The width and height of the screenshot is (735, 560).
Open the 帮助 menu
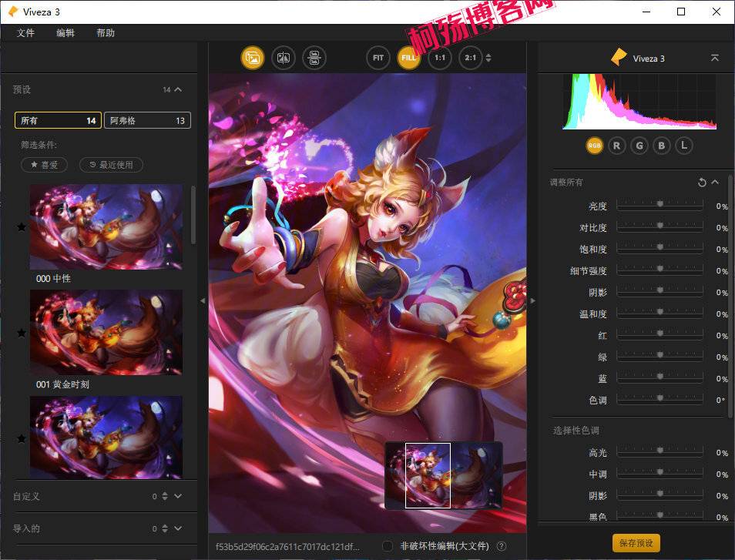pyautogui.click(x=106, y=33)
